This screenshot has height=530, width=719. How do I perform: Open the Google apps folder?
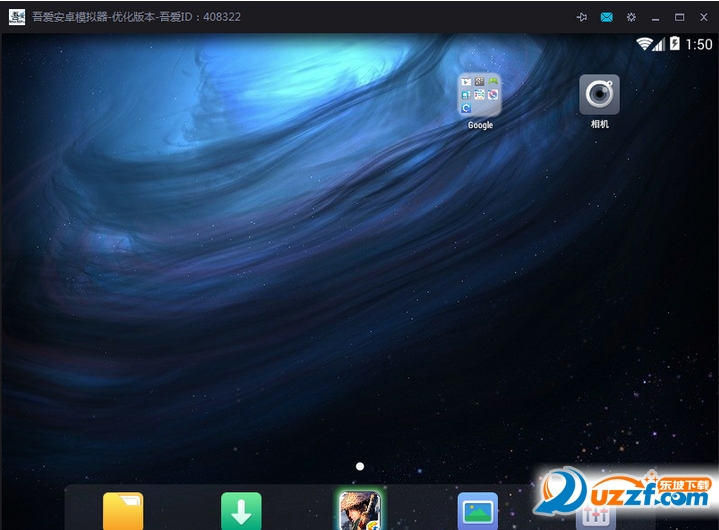[x=480, y=94]
